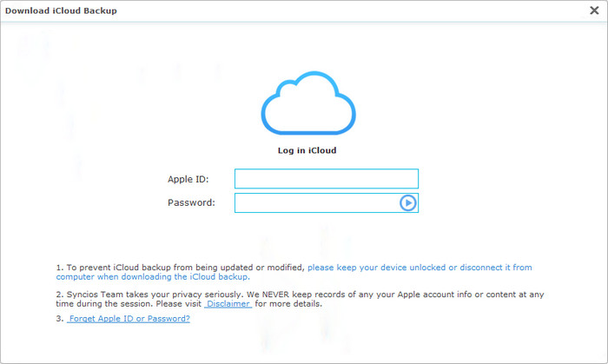
Task: Click the 'Log in iCloud' heading
Action: click(x=307, y=150)
